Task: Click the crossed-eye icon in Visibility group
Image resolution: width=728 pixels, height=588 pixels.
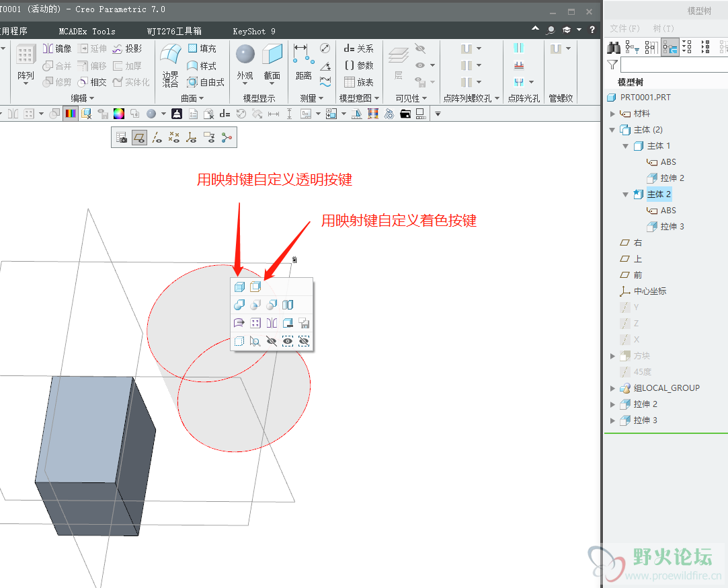Action: coord(420,48)
